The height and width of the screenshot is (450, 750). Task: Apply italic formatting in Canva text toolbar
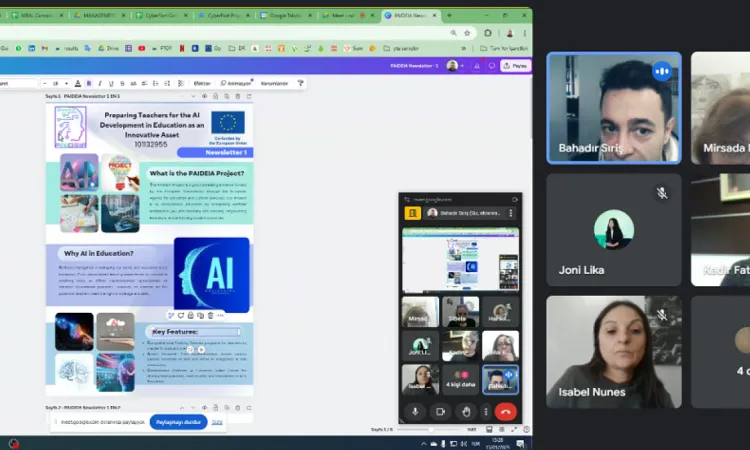pyautogui.click(x=99, y=83)
